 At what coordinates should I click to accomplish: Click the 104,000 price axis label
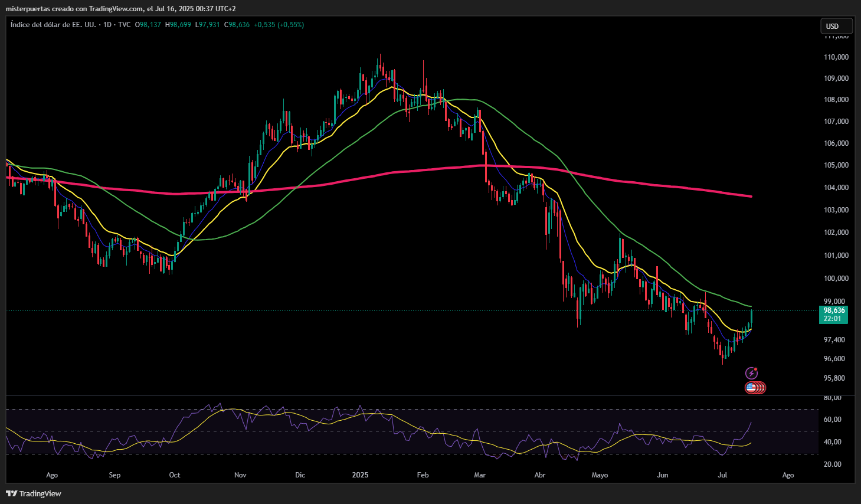click(836, 188)
